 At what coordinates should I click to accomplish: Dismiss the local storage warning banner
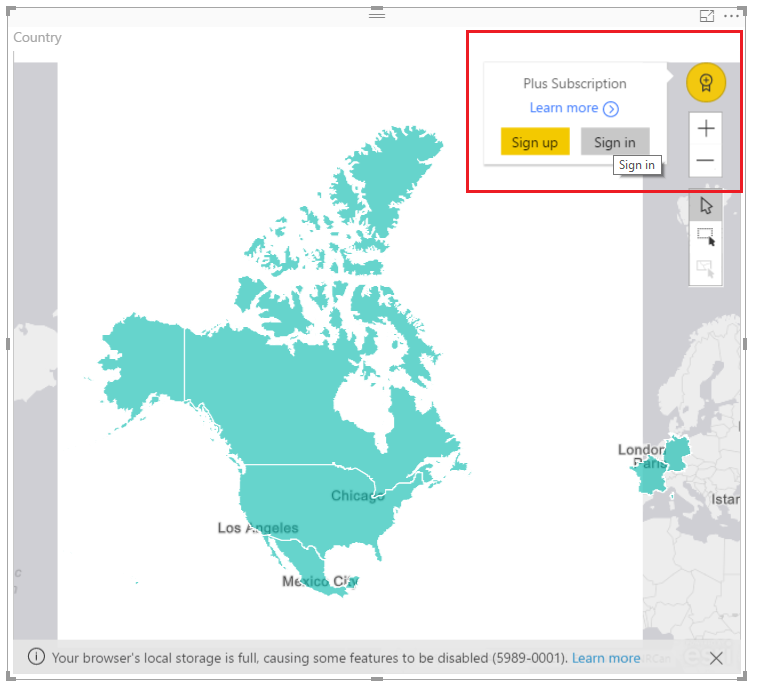pyautogui.click(x=716, y=658)
